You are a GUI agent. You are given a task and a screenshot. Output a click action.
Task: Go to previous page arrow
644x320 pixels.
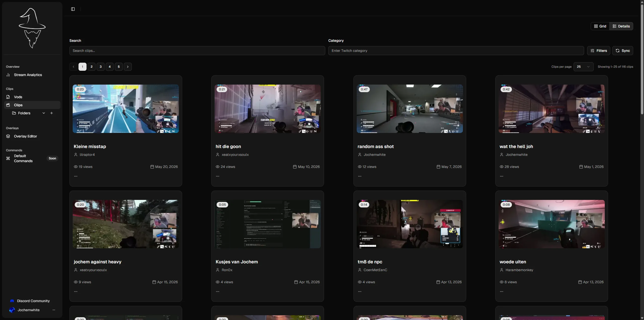click(x=73, y=67)
